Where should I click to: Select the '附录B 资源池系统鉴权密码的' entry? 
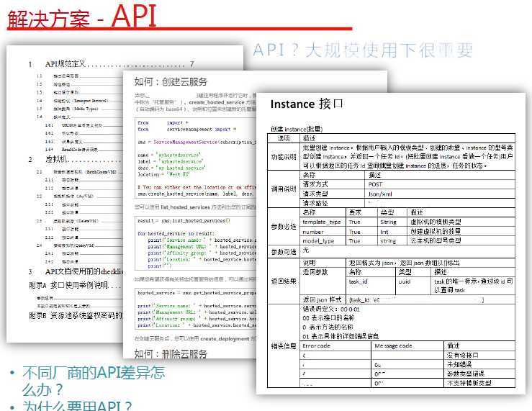76,315
